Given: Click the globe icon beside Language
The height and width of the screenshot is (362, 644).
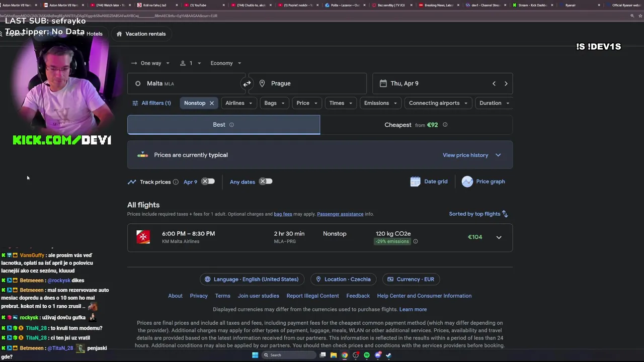Looking at the screenshot, I should pos(207,280).
